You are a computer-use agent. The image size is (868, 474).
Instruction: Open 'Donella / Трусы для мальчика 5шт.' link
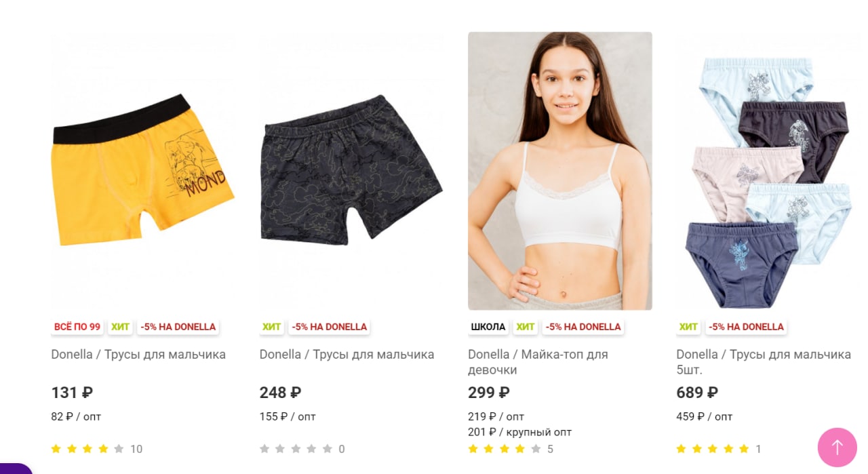click(764, 362)
